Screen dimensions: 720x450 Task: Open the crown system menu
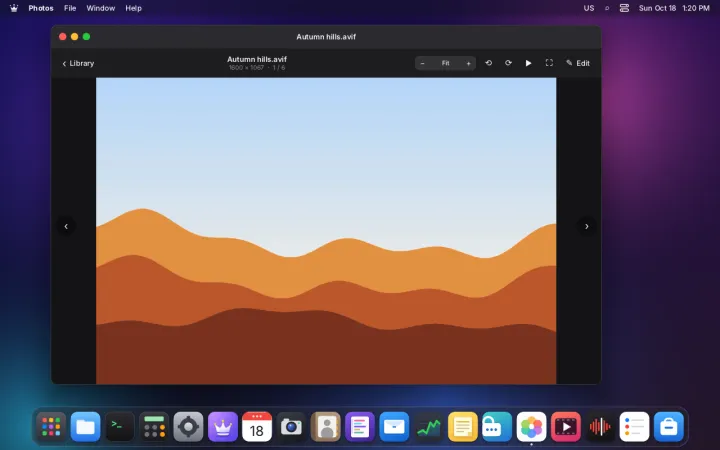coord(14,8)
